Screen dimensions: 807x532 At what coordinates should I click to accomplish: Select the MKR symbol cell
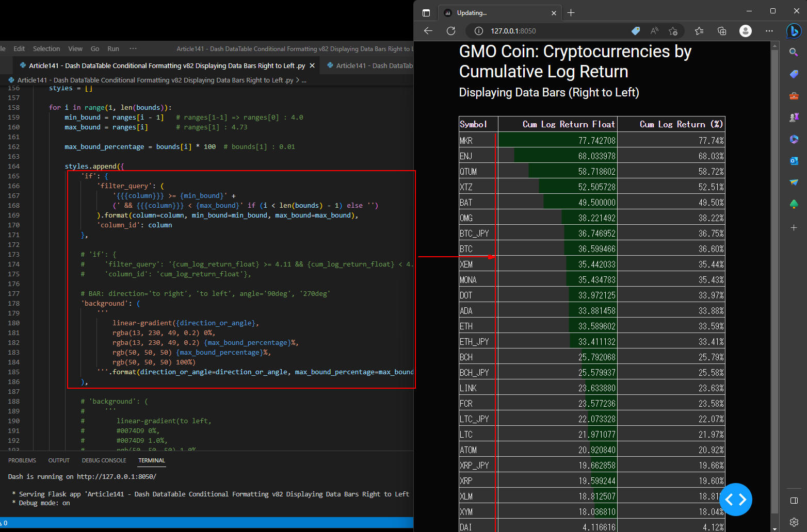(x=478, y=140)
